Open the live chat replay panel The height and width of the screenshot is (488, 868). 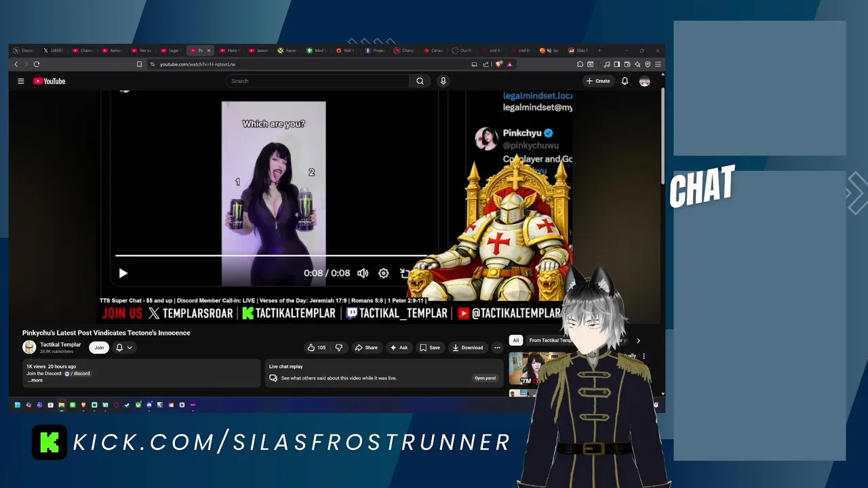tap(485, 378)
